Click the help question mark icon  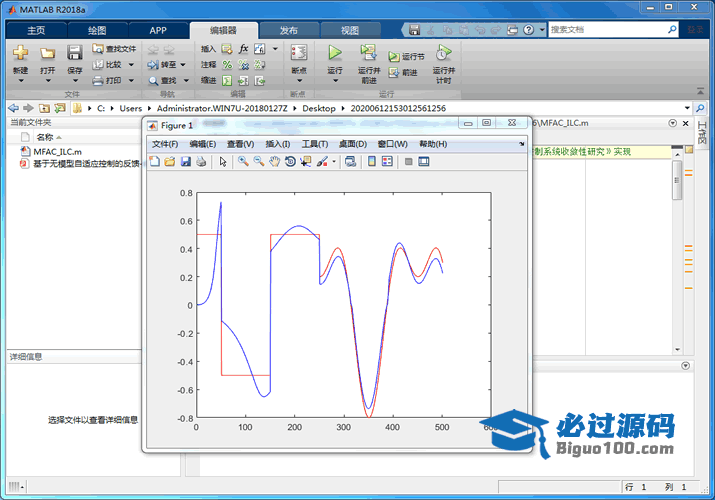tap(528, 30)
